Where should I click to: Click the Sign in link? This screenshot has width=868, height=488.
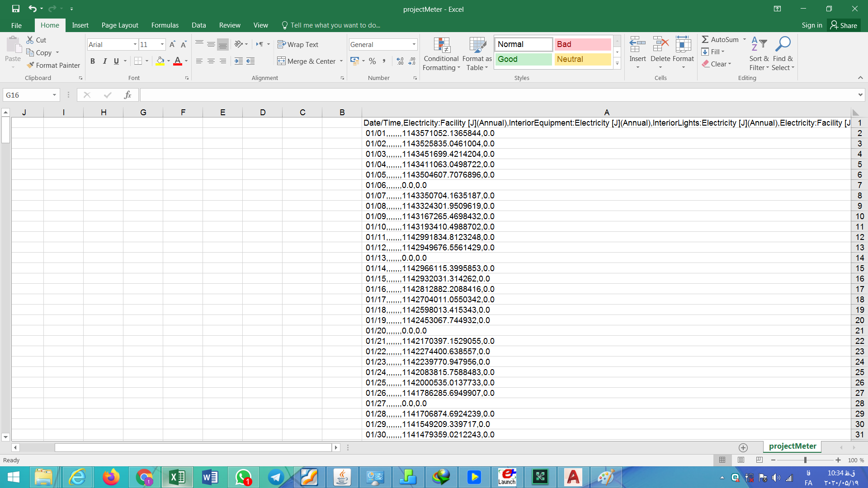tap(812, 25)
